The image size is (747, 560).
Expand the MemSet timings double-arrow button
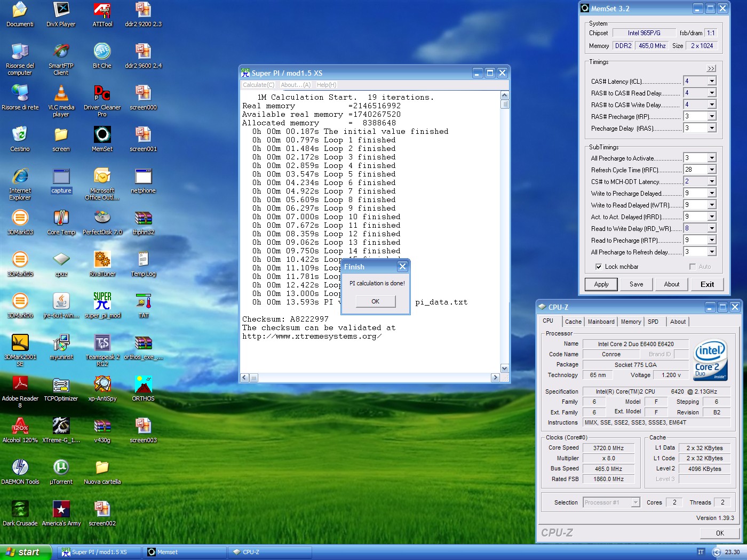pyautogui.click(x=711, y=69)
